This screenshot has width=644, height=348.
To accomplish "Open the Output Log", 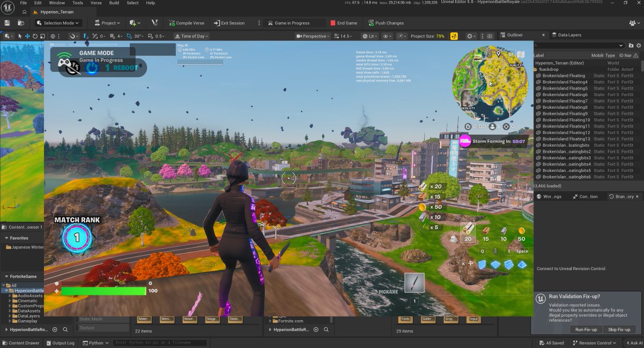I will tap(60, 343).
